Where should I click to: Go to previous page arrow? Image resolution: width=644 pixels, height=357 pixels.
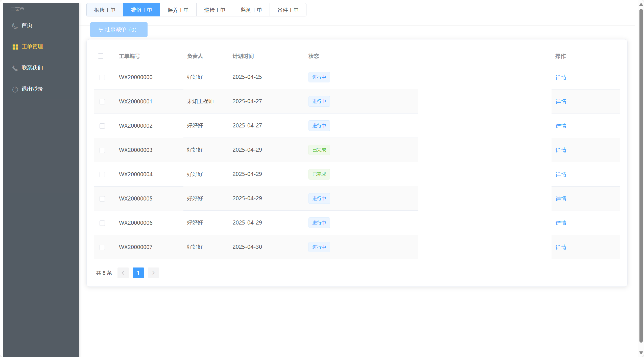pyautogui.click(x=123, y=273)
